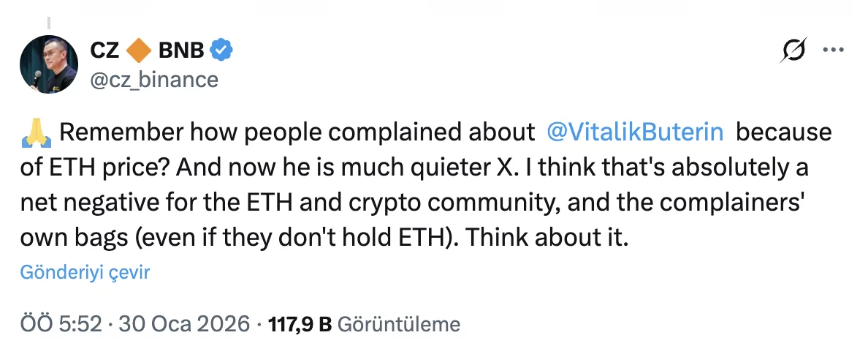The width and height of the screenshot is (868, 357).
Task: Open CZ's profile picture
Action: pos(48,64)
